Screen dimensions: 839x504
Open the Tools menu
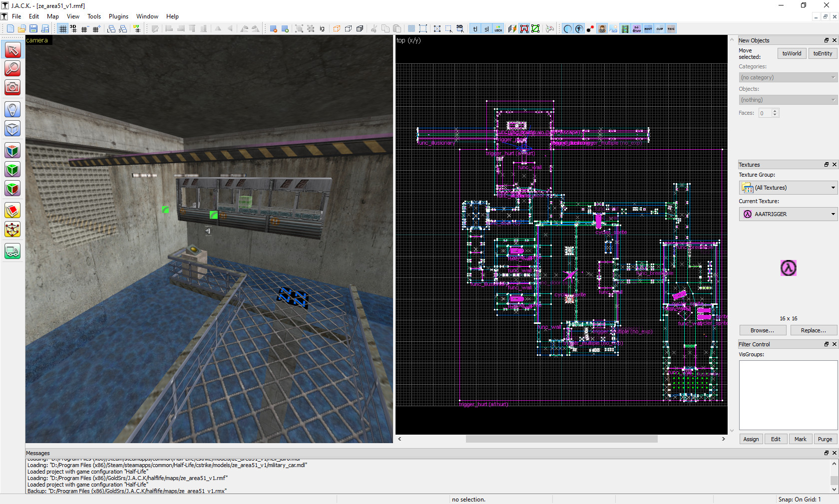click(x=94, y=16)
